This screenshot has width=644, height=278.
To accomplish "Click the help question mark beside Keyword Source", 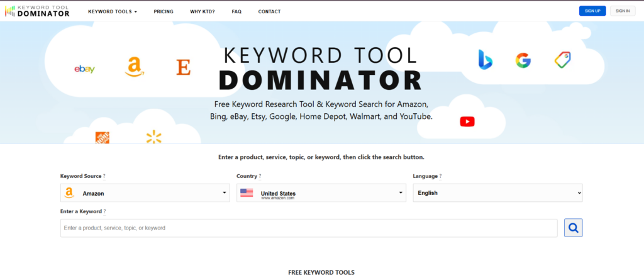I will click(x=104, y=176).
